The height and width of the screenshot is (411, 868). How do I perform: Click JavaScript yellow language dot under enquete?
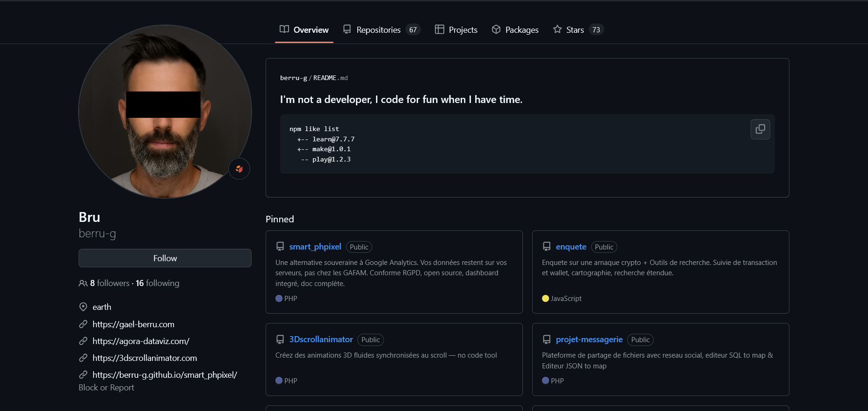tap(545, 299)
